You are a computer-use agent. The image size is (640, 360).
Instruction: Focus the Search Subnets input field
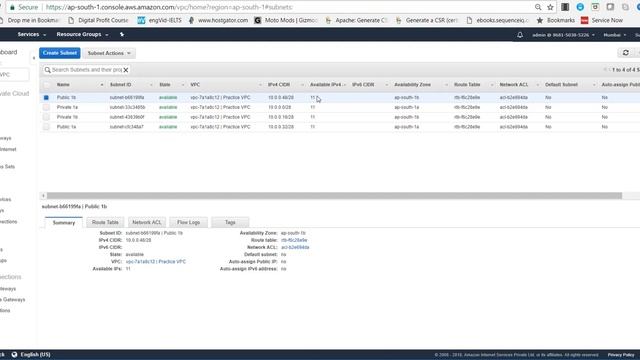87,70
